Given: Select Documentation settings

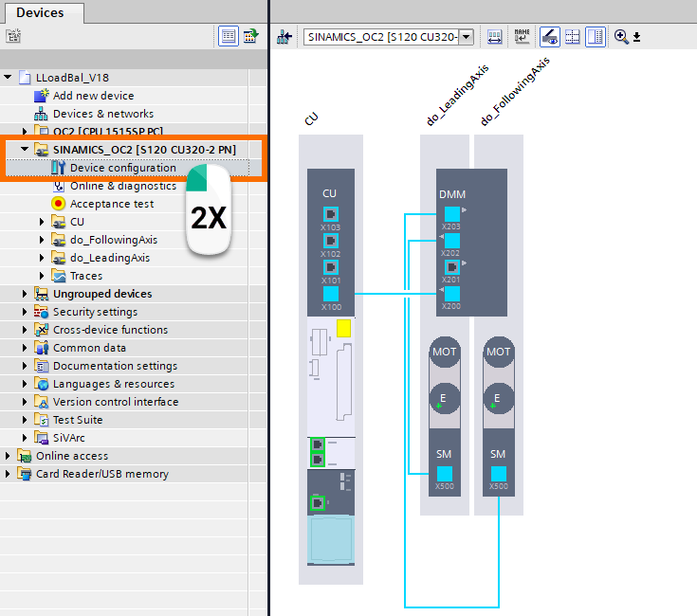Looking at the screenshot, I should [115, 366].
